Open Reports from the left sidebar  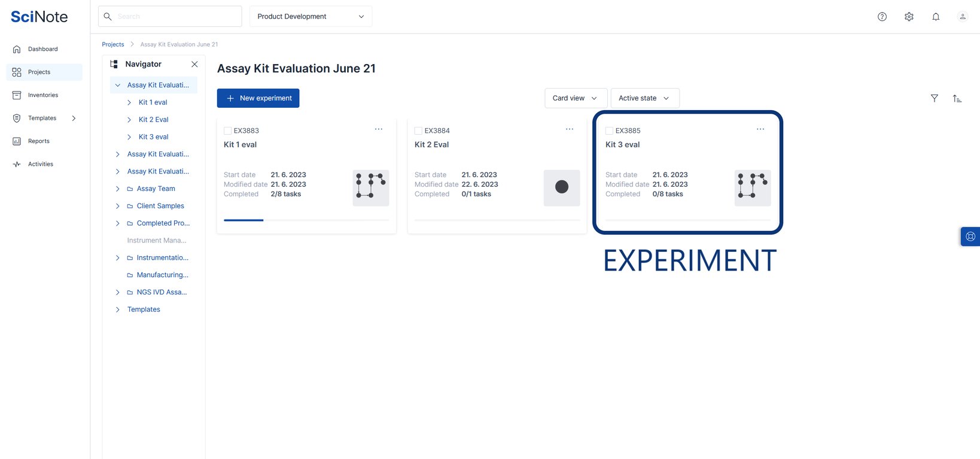pyautogui.click(x=39, y=141)
